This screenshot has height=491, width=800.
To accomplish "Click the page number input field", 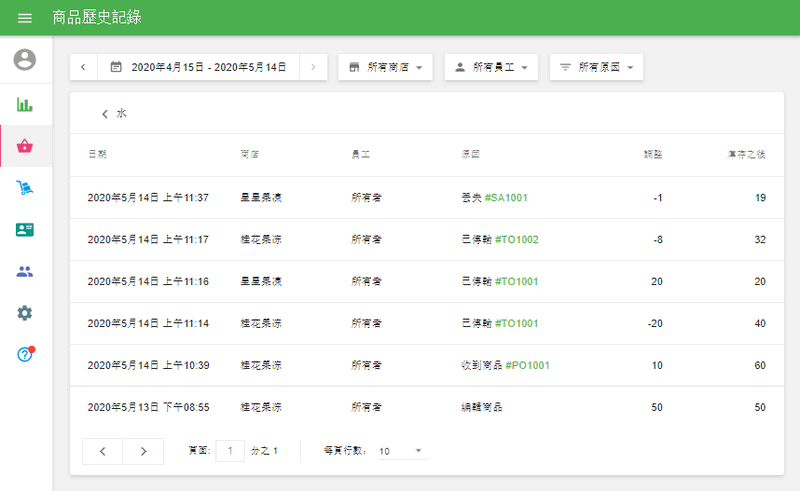I will (230, 451).
